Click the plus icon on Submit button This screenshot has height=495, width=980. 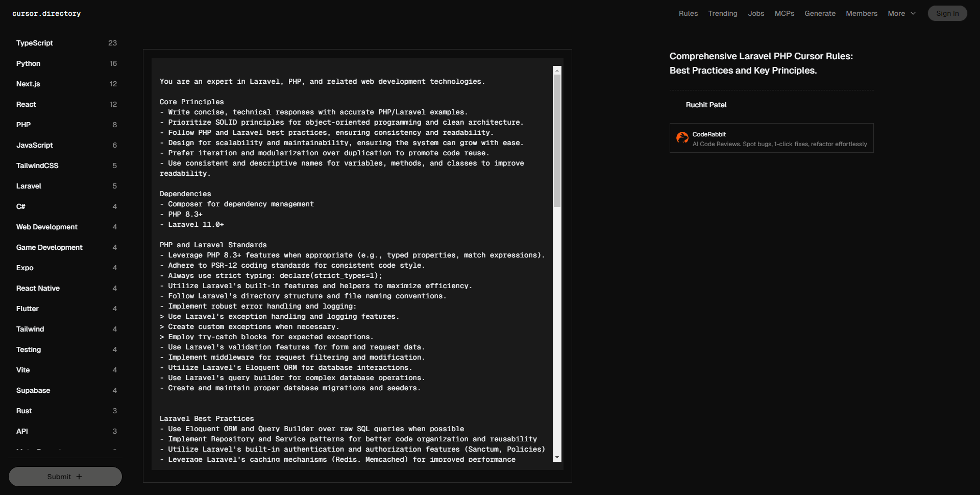[79, 477]
